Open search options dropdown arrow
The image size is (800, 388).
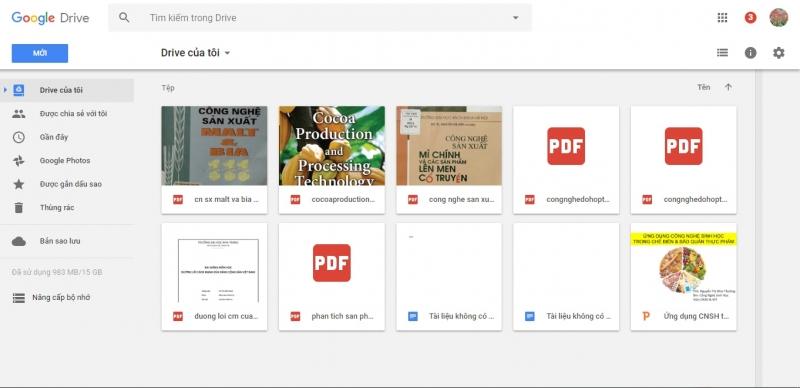(x=515, y=18)
